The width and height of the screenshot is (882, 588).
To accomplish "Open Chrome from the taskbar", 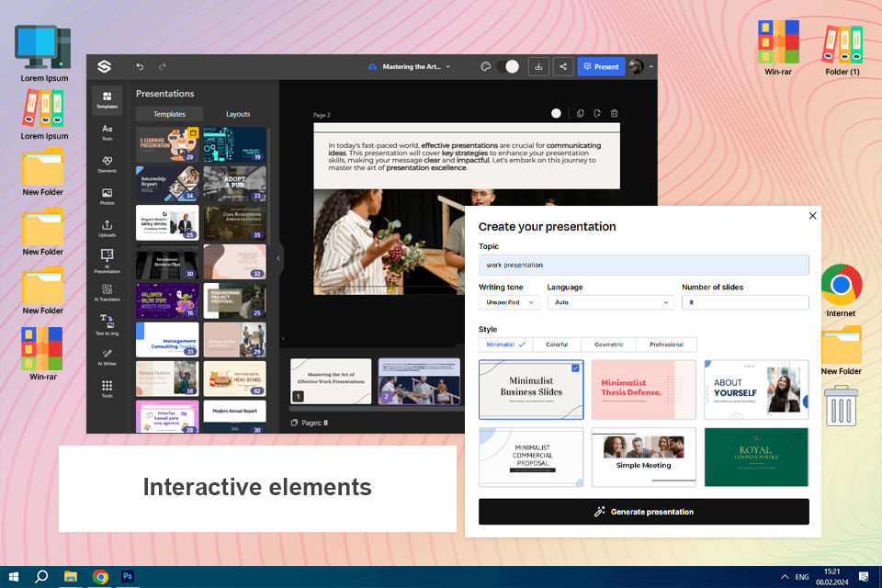I will coord(100,577).
